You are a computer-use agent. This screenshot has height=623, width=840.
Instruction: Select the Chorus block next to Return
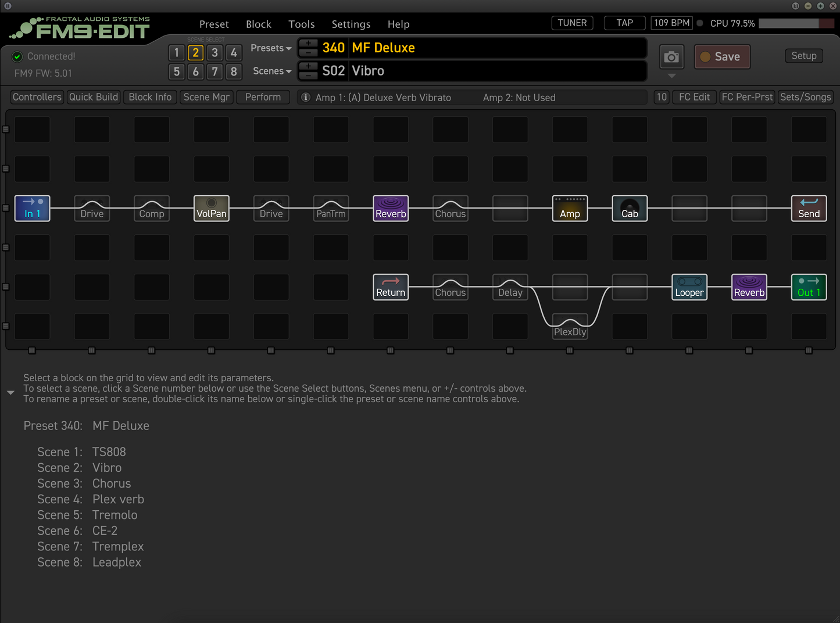pos(451,287)
